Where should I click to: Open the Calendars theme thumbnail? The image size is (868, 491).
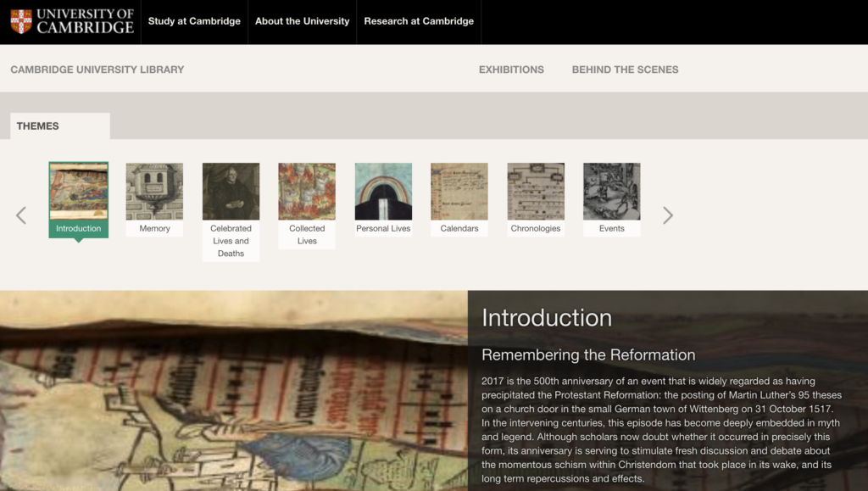pos(459,192)
